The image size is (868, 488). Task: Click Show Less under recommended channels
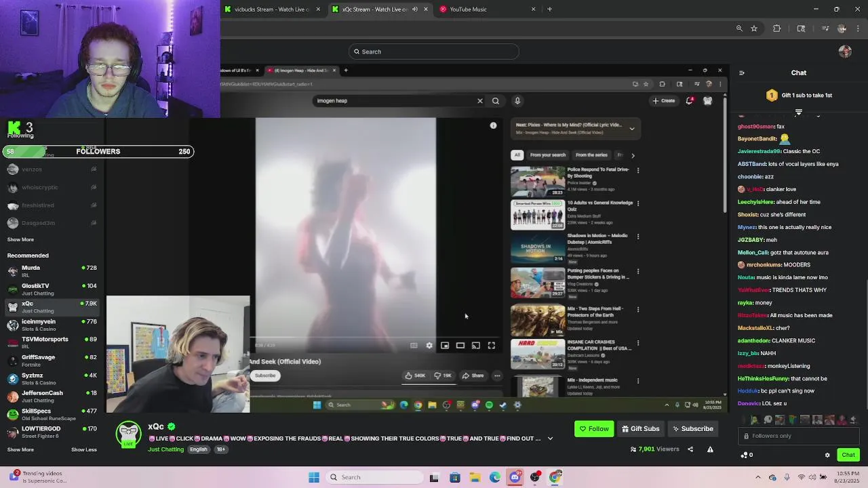[x=84, y=449]
